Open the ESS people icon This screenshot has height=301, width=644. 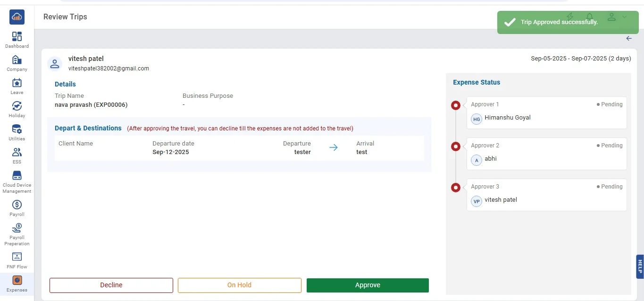click(x=17, y=153)
